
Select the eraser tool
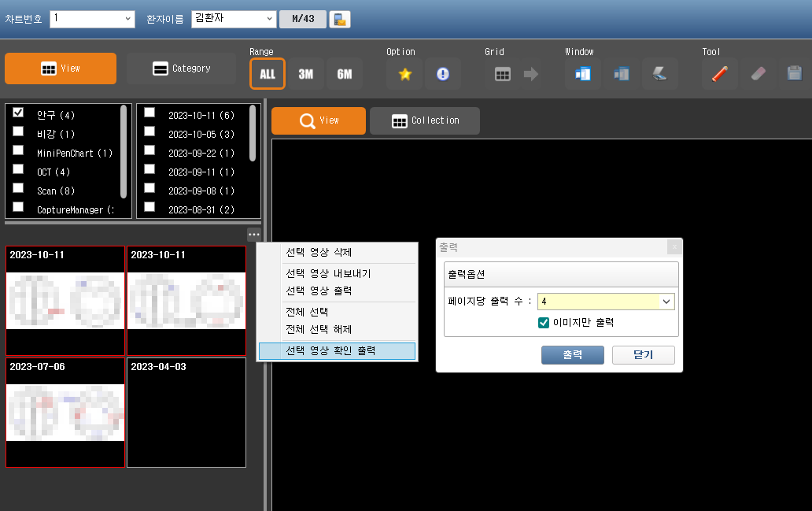tap(758, 74)
